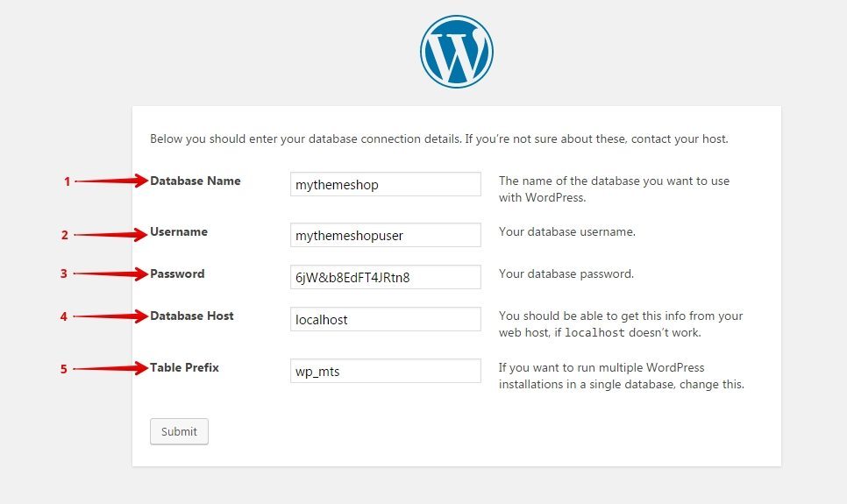The height and width of the screenshot is (504, 847).
Task: Click red arrow number 1 annotation
Action: 106,181
